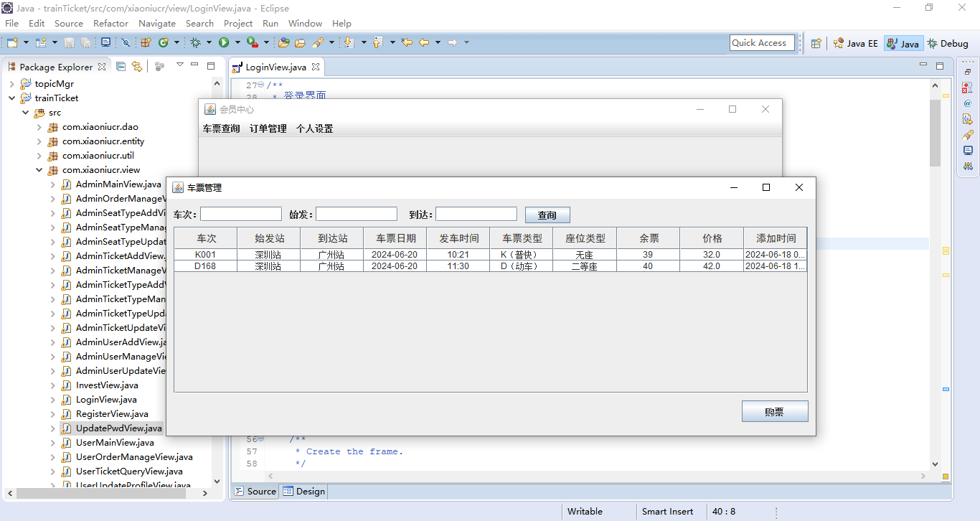Collapse the com.xiaoniucr.view package
Viewport: 980px width, 521px height.
[x=39, y=170]
